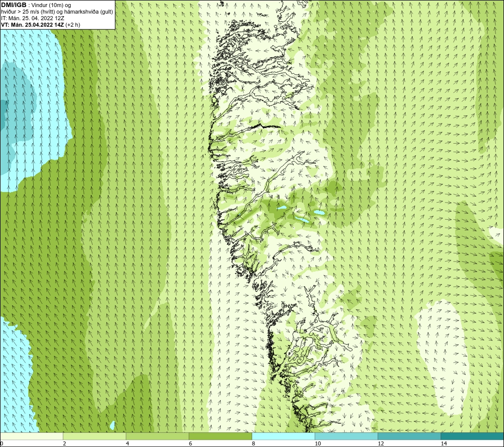Click the scale label '4'

tap(128, 443)
